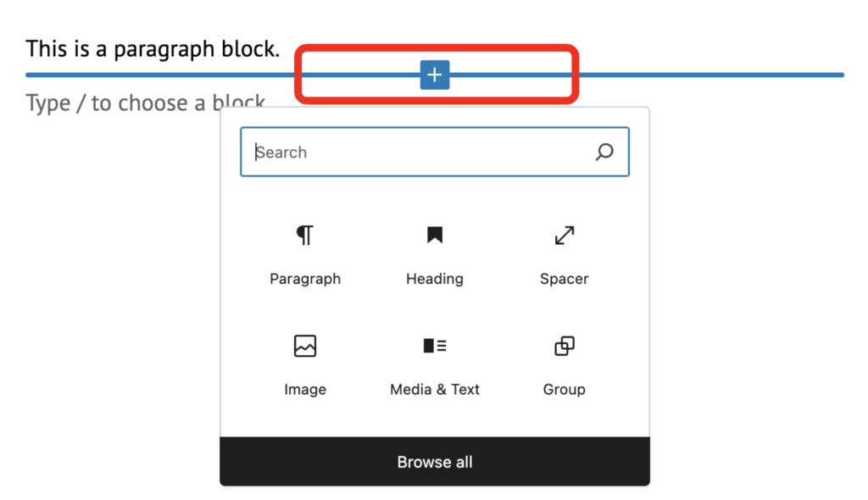Click the blue plus inserter button
This screenshot has height=500, width=868.
pos(434,75)
